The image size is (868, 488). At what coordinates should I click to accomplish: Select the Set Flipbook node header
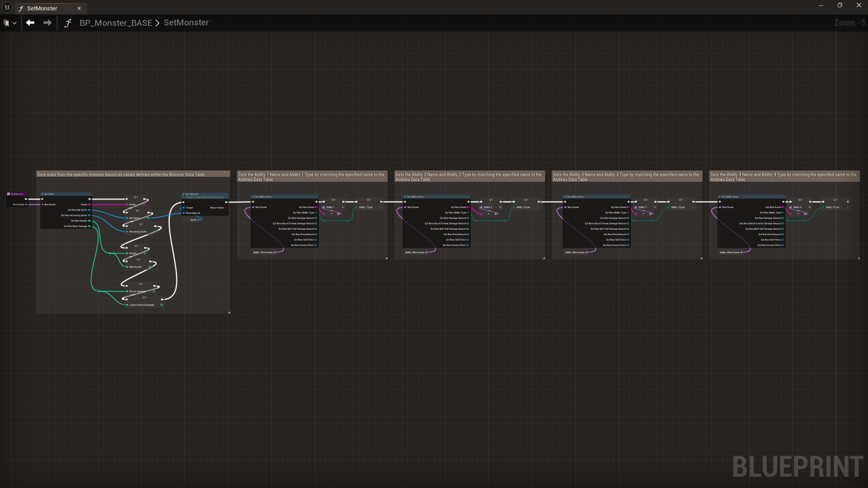[x=204, y=195]
